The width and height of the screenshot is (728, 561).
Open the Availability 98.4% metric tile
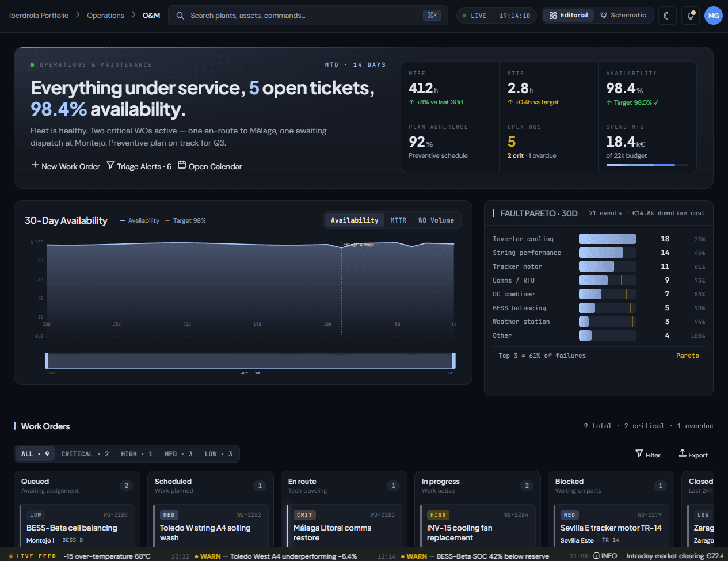point(647,89)
